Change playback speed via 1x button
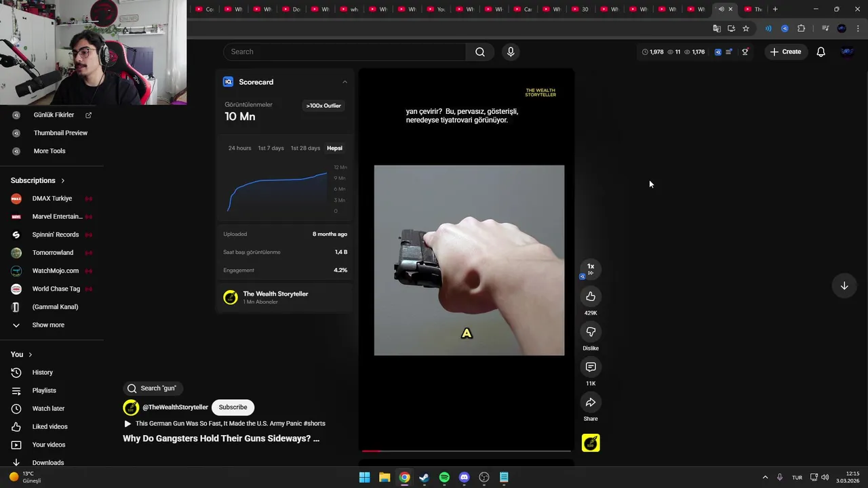Image resolution: width=868 pixels, height=488 pixels. 591,268
